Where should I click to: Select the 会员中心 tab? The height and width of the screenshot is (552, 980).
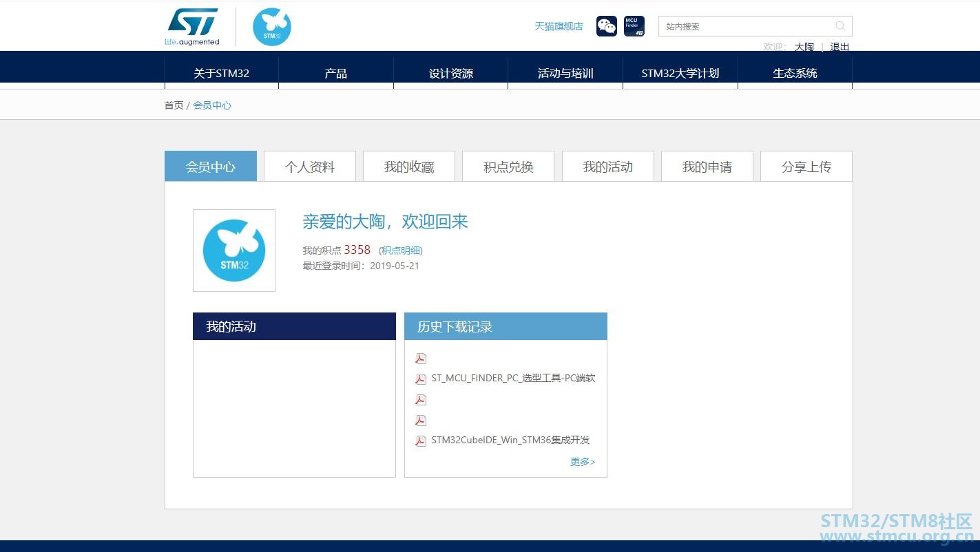point(211,167)
